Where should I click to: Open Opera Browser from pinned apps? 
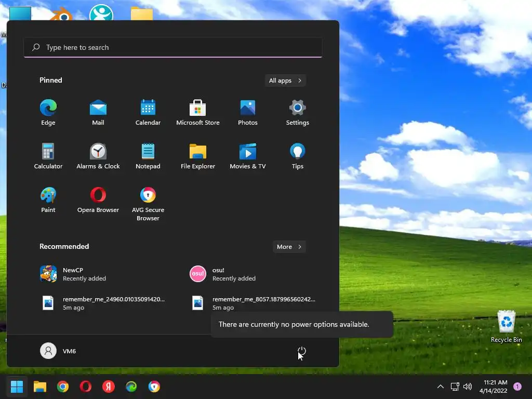(98, 200)
